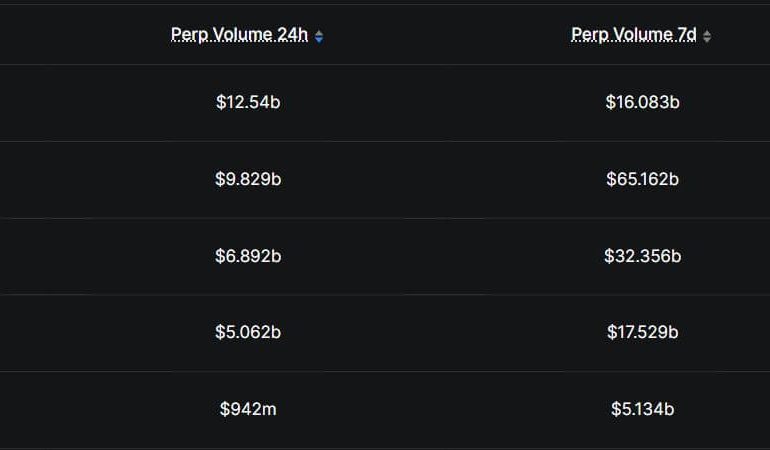Select the $16.083b 7d volume cell
This screenshot has height=450, width=770.
(642, 102)
